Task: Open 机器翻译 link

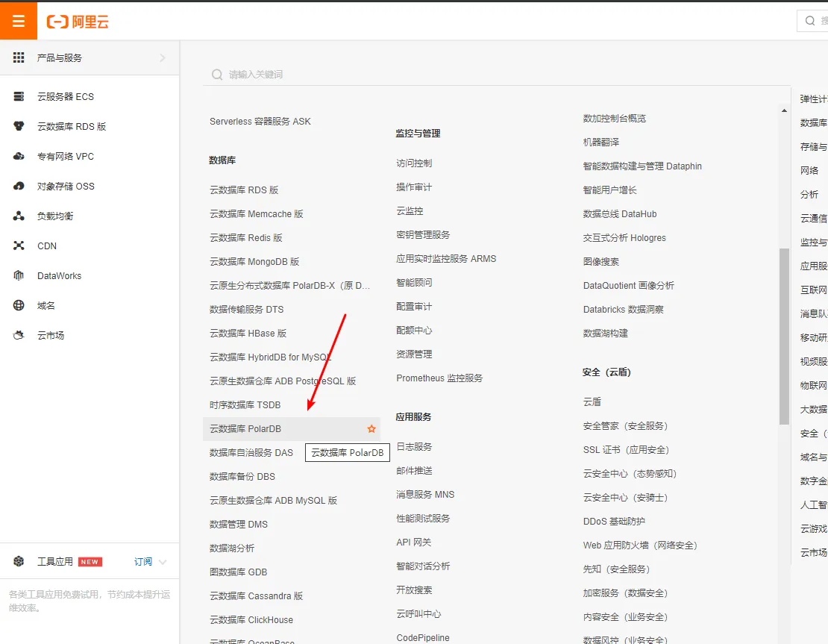Action: 601,142
